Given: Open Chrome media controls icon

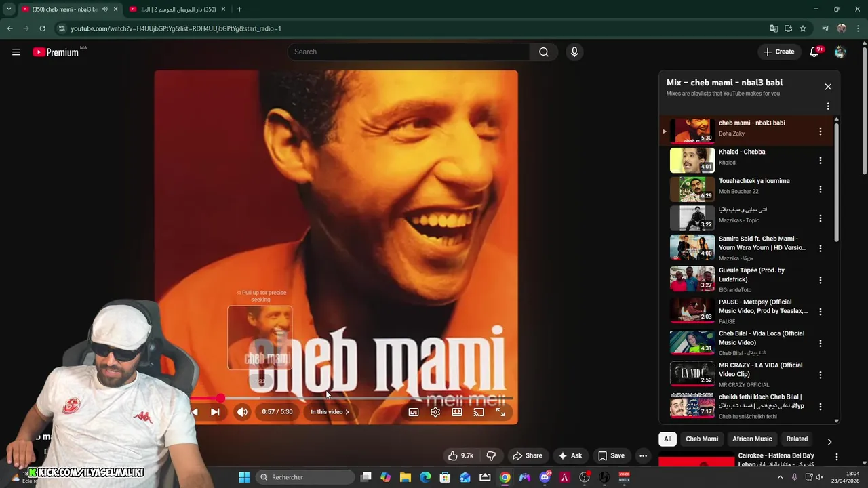Looking at the screenshot, I should [x=825, y=28].
